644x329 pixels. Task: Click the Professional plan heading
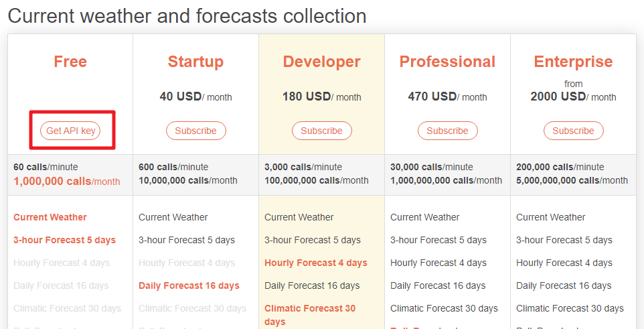(448, 62)
